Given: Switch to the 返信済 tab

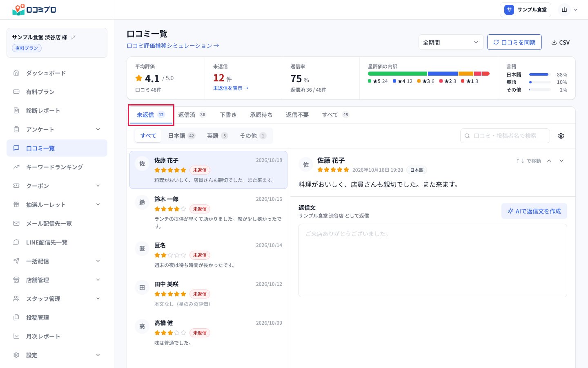Looking at the screenshot, I should 192,115.
